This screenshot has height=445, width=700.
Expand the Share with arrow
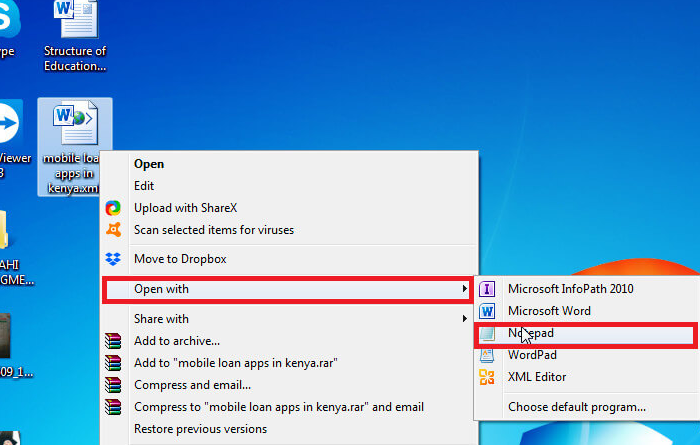pos(464,319)
